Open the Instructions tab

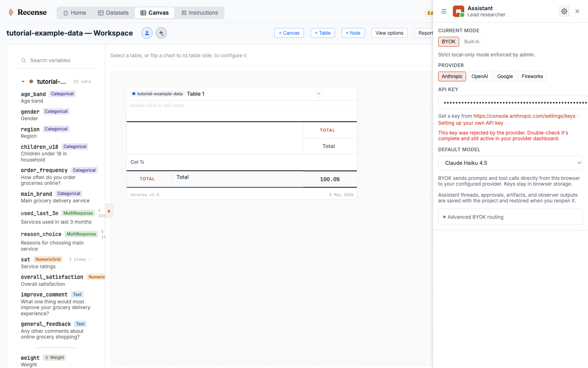200,13
